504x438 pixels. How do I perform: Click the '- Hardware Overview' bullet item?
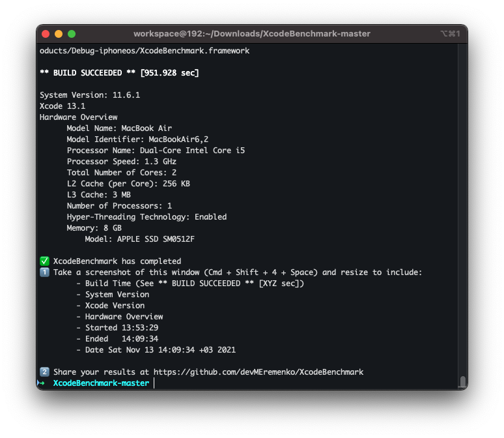click(120, 317)
